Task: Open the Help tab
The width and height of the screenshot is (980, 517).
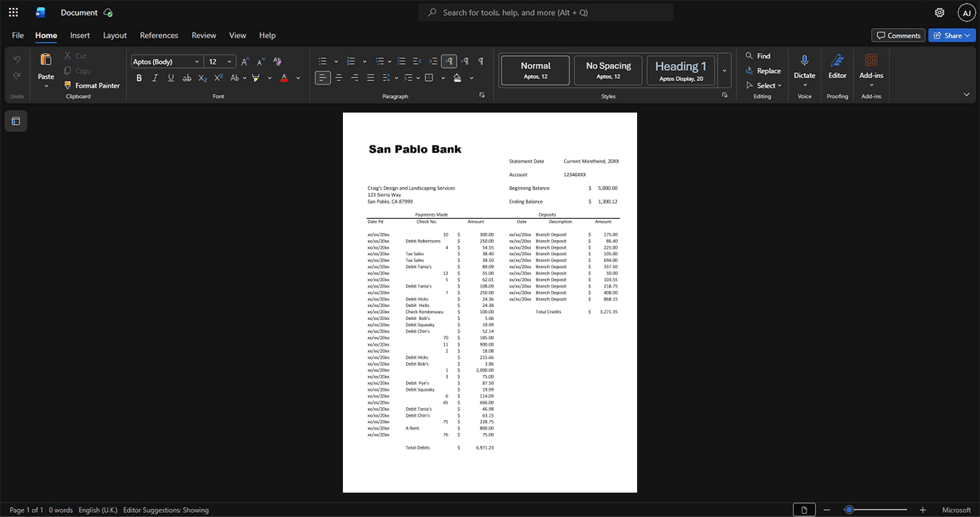Action: (x=268, y=35)
